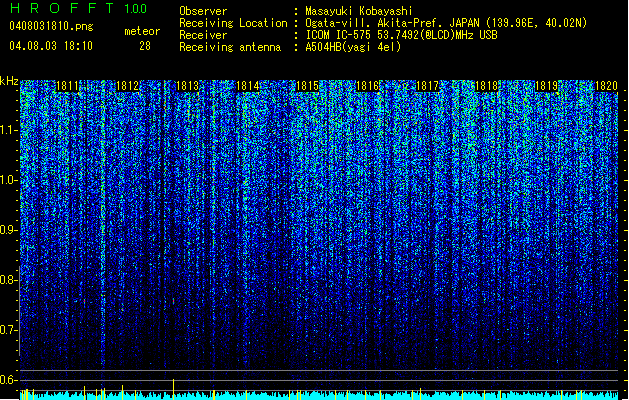629x400 pixels.
Task: Click the 1.1 kHz axis label
Action: (x=9, y=130)
